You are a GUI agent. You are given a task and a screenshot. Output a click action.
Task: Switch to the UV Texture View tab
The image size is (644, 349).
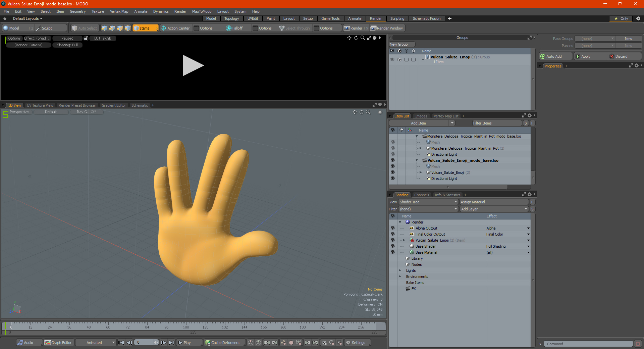[40, 105]
